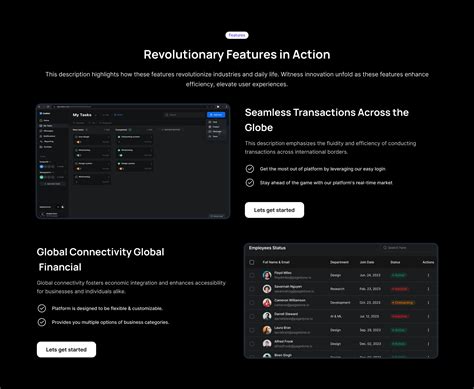The height and width of the screenshot is (389, 474).
Task: Open three-dot actions for Laura Bran row
Action: tap(428, 330)
